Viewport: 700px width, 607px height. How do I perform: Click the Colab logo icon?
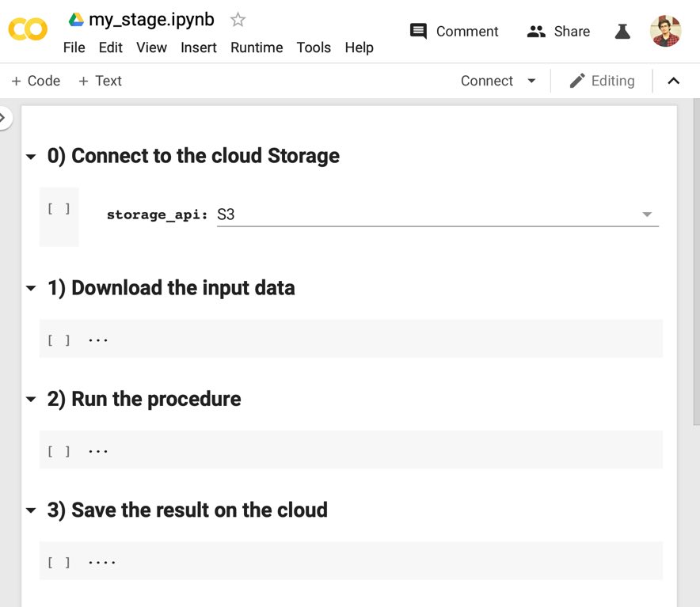point(28,30)
